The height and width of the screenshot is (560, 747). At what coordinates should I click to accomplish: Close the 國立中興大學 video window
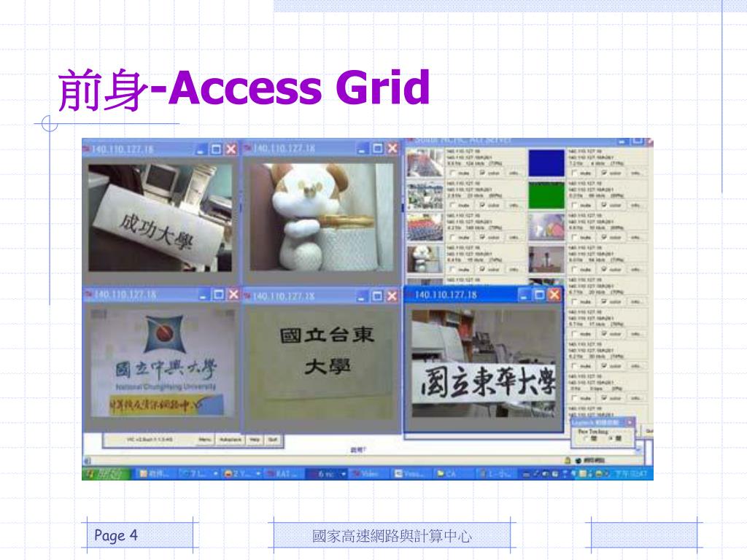(x=233, y=295)
